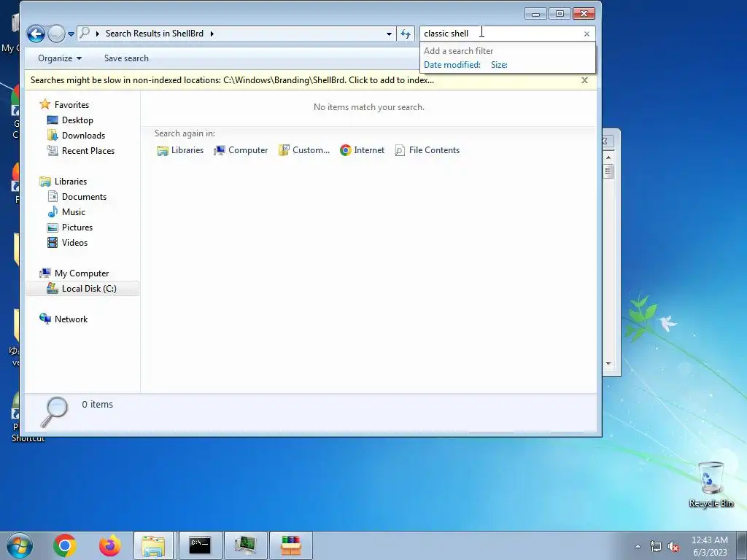Search again in File Contents
The height and width of the screenshot is (560, 747).
pos(427,150)
